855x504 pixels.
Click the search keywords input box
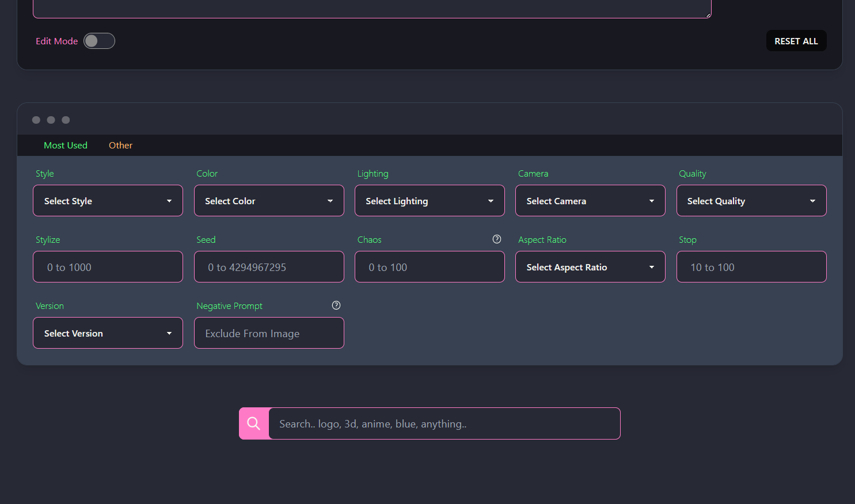tap(444, 423)
